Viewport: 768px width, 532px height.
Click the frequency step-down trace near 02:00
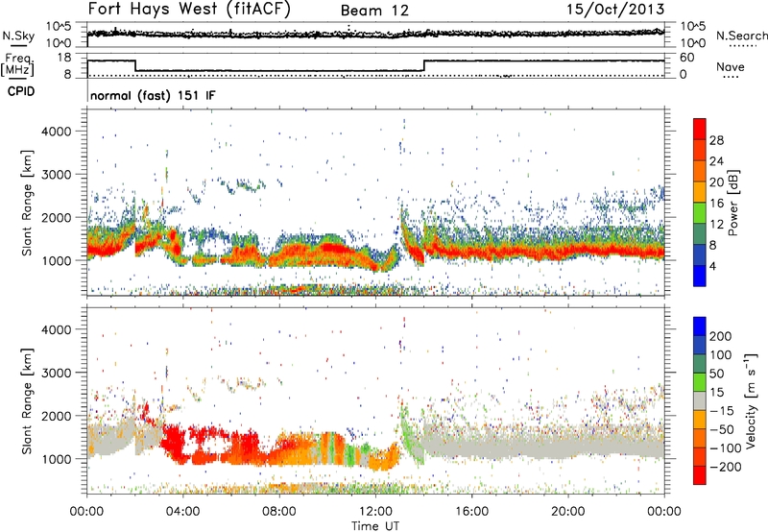click(x=135, y=65)
